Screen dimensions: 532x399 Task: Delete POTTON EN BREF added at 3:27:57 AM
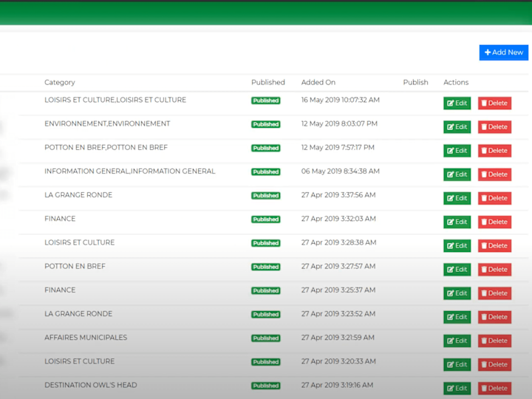pos(494,270)
